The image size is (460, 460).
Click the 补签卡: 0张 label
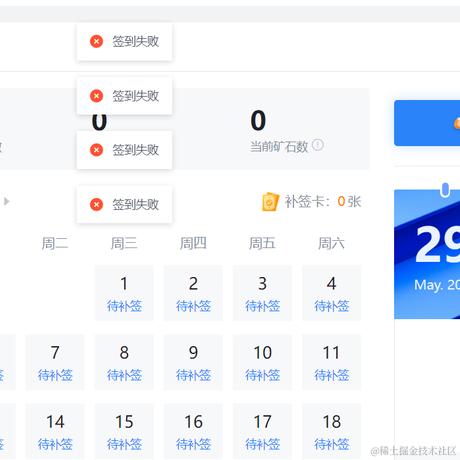point(323,201)
